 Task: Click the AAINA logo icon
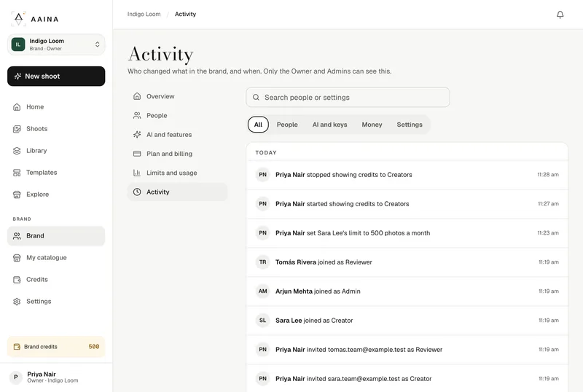point(19,19)
